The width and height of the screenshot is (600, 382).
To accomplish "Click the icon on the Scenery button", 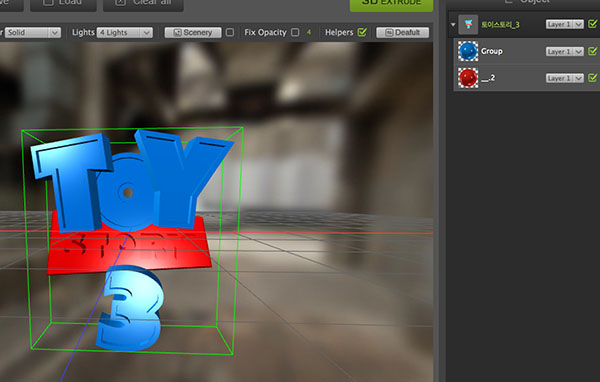I will [178, 33].
